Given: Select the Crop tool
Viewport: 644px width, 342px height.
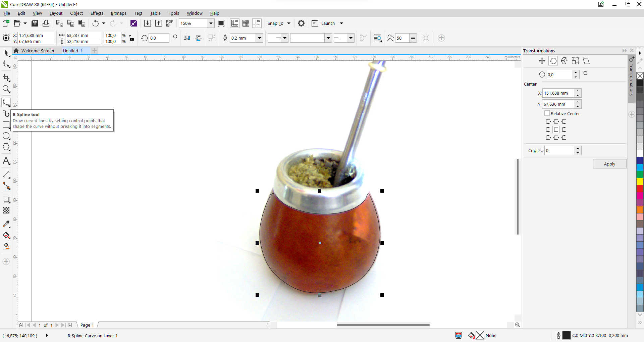Looking at the screenshot, I should 6,78.
